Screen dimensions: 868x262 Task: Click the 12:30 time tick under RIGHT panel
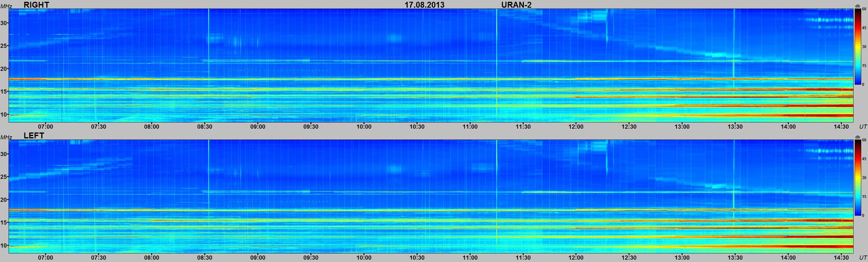point(629,127)
